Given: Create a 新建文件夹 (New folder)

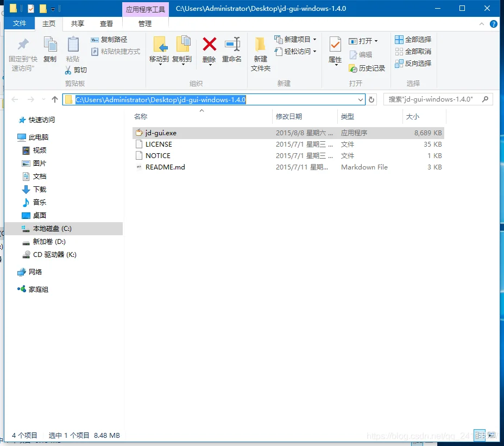Looking at the screenshot, I should point(260,54).
